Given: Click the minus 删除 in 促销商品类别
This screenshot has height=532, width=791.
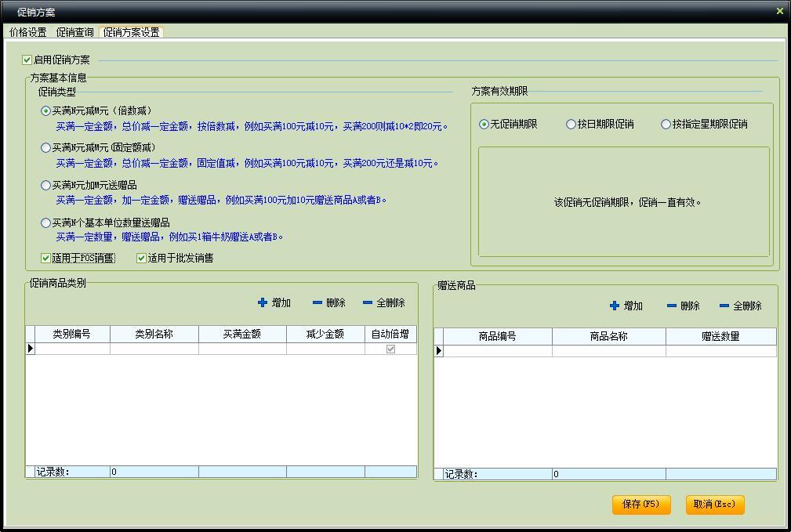Looking at the screenshot, I should point(329,302).
